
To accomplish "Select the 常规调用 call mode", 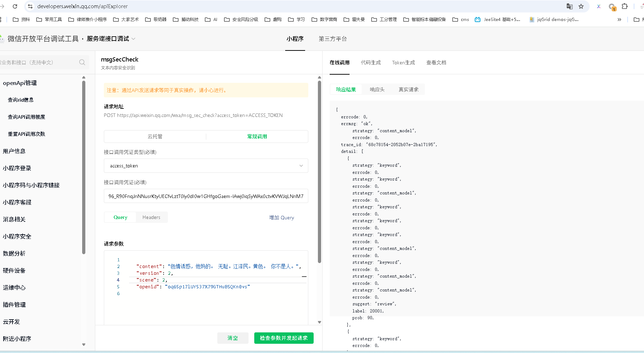I will 257,137.
